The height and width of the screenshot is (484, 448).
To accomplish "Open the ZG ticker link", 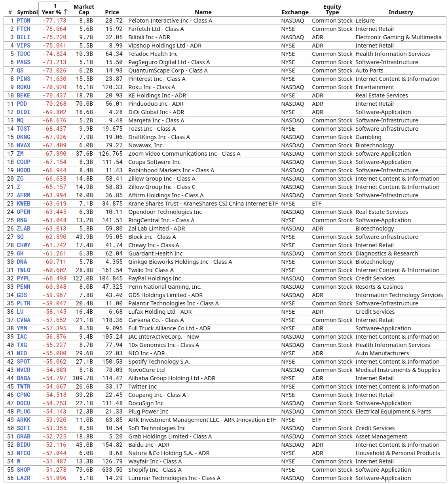I will tap(20, 179).
